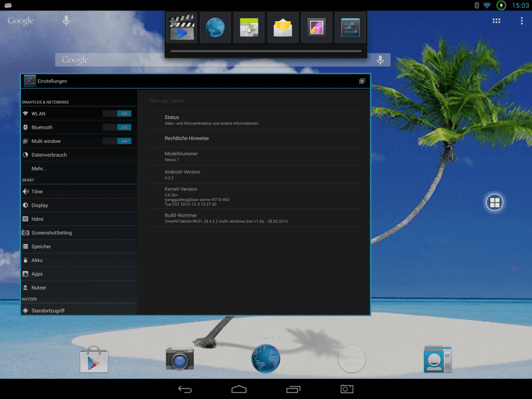This screenshot has width=532, height=399.
Task: Tap the clock 15:03 in status bar
Action: [x=520, y=5]
